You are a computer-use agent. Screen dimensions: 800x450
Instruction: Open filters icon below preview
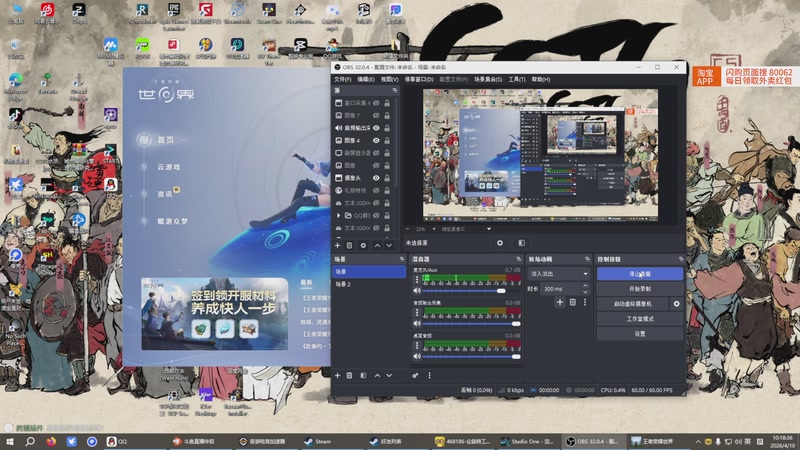[521, 243]
